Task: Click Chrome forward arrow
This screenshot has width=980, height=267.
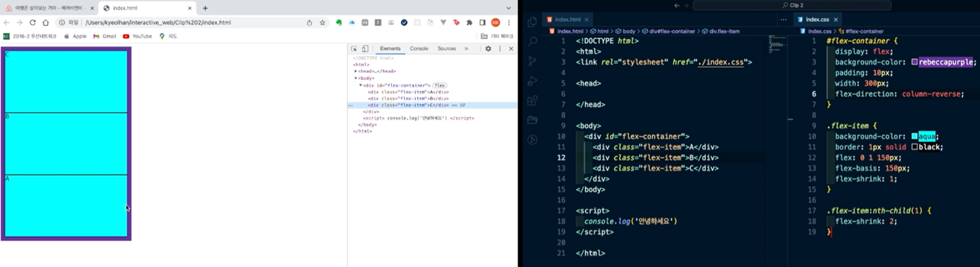Action: tap(19, 22)
